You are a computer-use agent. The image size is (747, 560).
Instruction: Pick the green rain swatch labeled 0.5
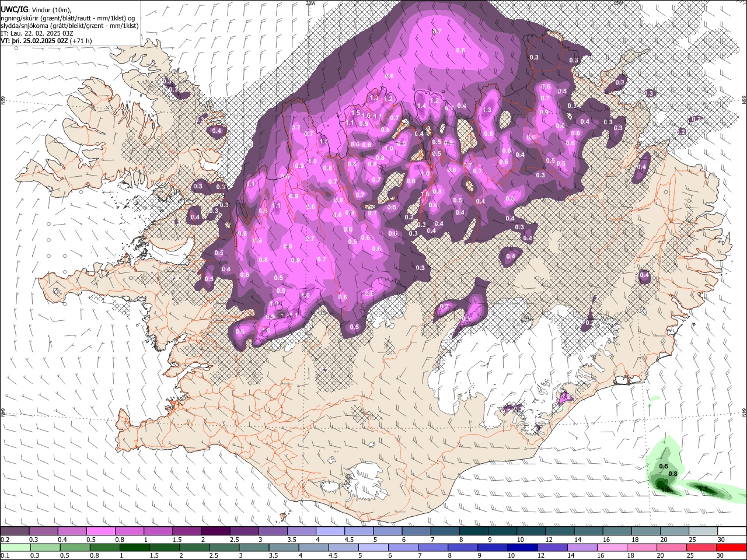click(75, 547)
